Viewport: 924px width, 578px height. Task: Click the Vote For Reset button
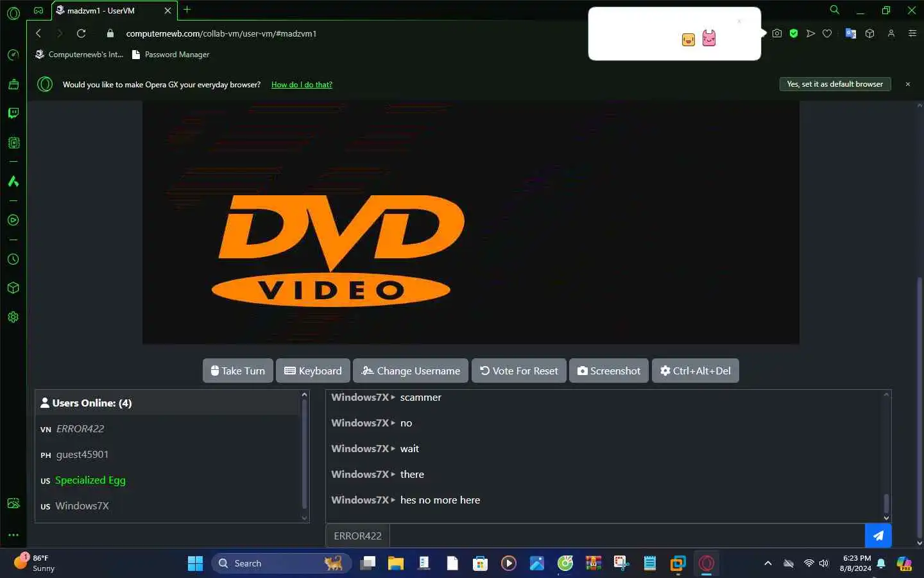(519, 371)
